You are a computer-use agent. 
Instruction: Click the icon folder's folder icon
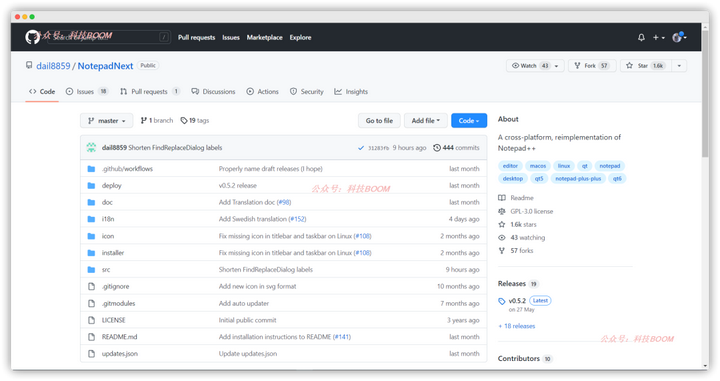[x=91, y=236]
